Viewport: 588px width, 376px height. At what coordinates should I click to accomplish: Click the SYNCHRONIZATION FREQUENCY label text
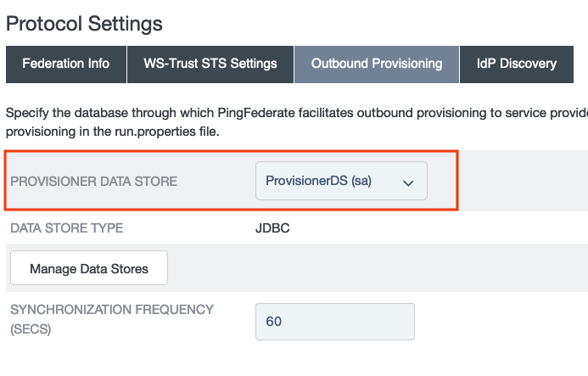point(112,310)
